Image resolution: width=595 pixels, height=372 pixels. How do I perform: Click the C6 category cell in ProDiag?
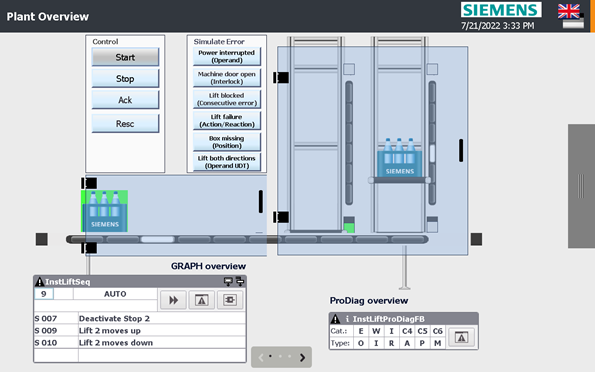click(x=438, y=331)
